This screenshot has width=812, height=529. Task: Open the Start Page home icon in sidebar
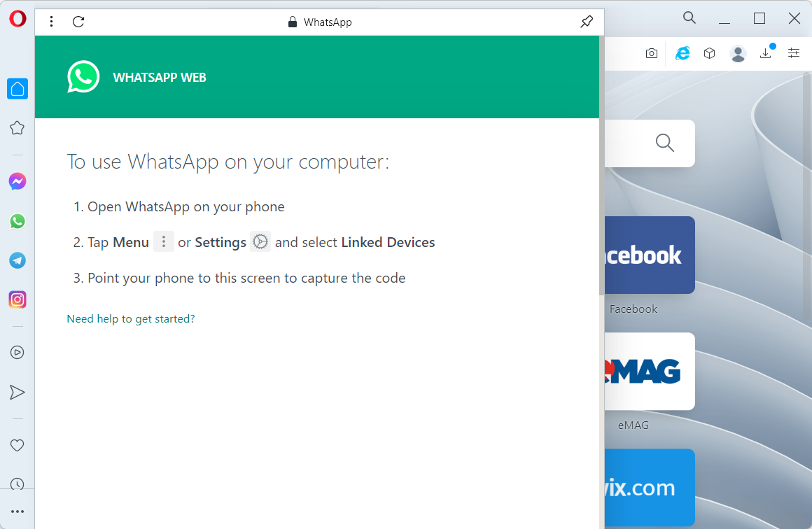(17, 88)
